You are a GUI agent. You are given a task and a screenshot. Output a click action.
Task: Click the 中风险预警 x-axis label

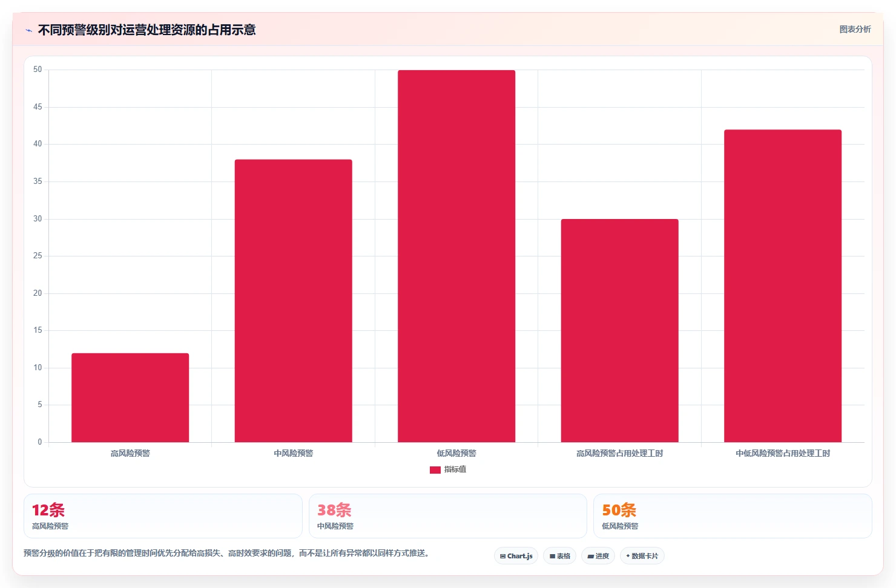(x=293, y=453)
